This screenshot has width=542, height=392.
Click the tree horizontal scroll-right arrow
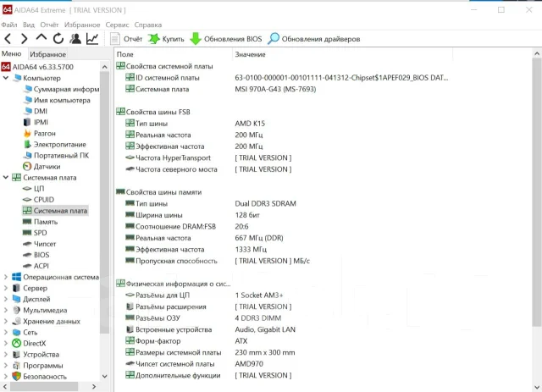[94, 386]
